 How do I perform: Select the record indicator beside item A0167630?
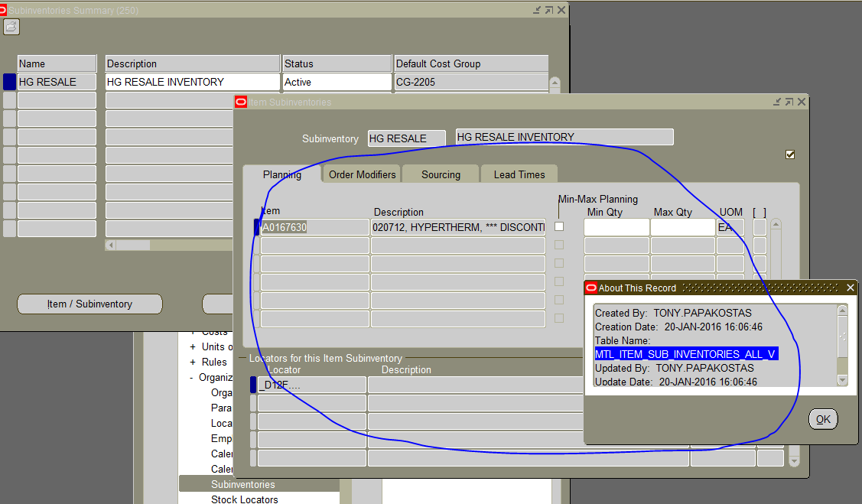pyautogui.click(x=256, y=226)
